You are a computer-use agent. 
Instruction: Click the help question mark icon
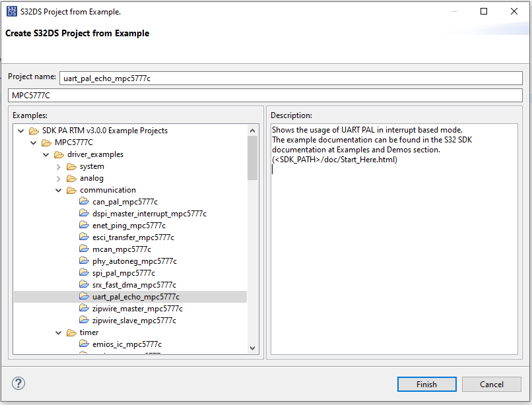pos(18,384)
